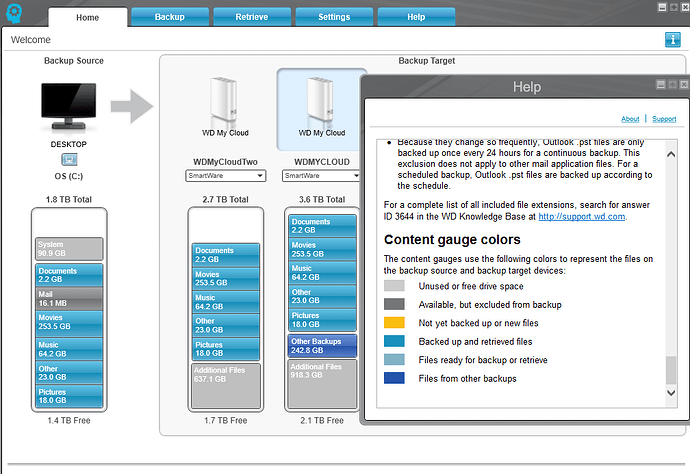Click the light gray unused space swatch
Image resolution: width=690 pixels, height=474 pixels.
[x=394, y=286]
